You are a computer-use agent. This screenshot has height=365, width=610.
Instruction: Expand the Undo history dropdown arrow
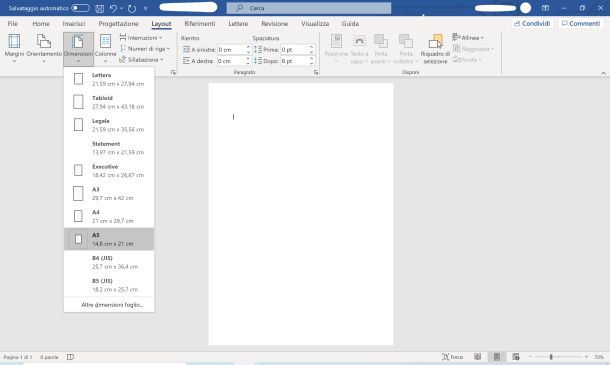pyautogui.click(x=121, y=8)
